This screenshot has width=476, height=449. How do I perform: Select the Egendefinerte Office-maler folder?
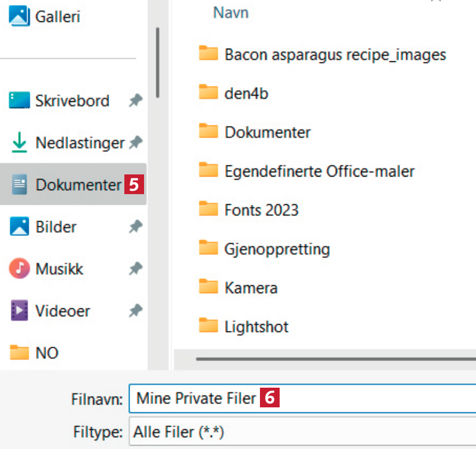319,170
